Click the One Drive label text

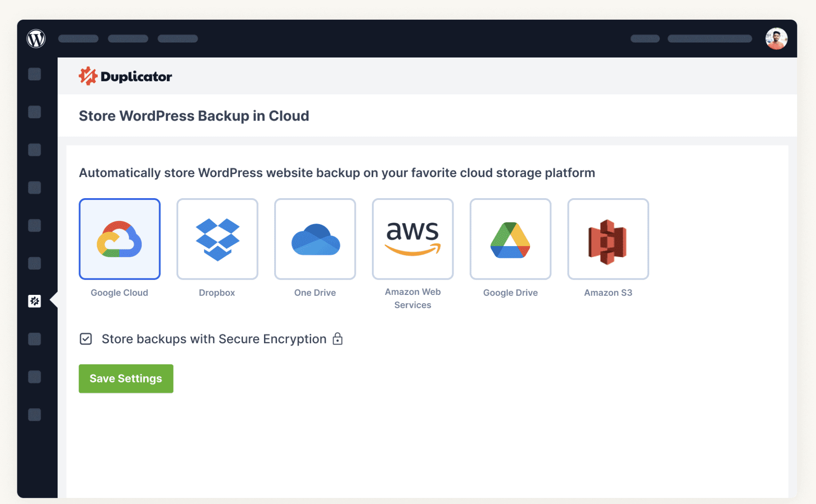click(x=315, y=293)
